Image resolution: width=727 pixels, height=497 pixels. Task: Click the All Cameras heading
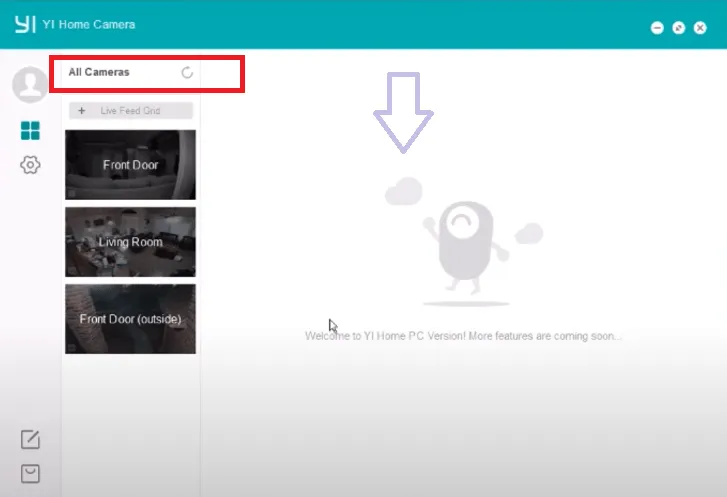99,72
